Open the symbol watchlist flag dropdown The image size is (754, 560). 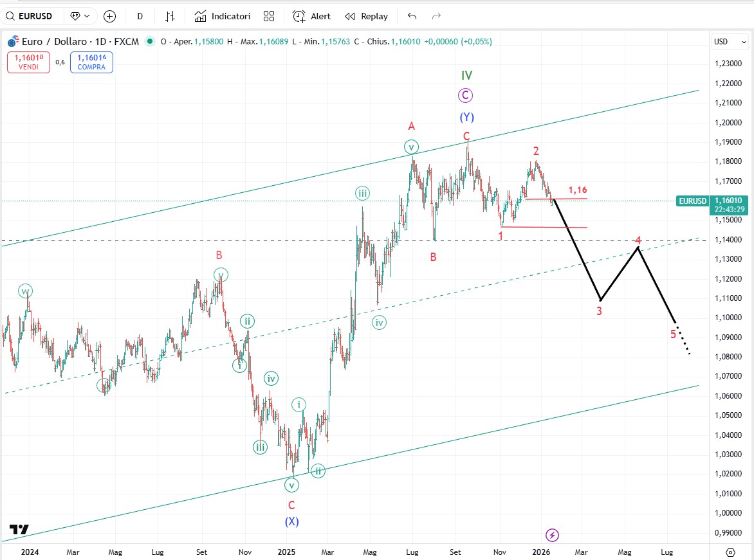80,16
